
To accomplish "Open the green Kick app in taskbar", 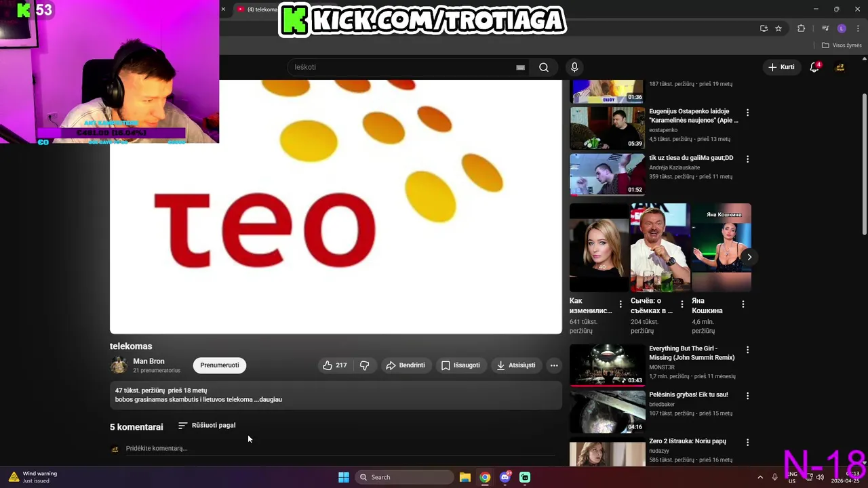I will pyautogui.click(x=525, y=477).
